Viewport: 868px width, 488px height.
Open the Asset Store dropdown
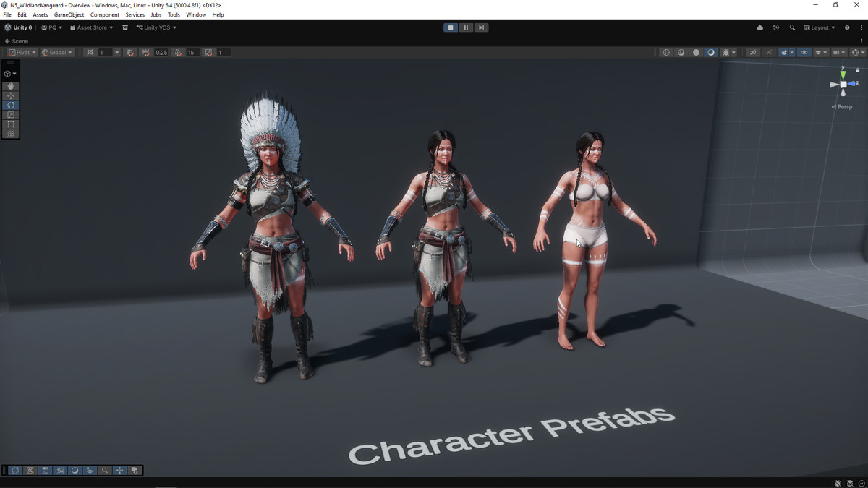pos(92,27)
